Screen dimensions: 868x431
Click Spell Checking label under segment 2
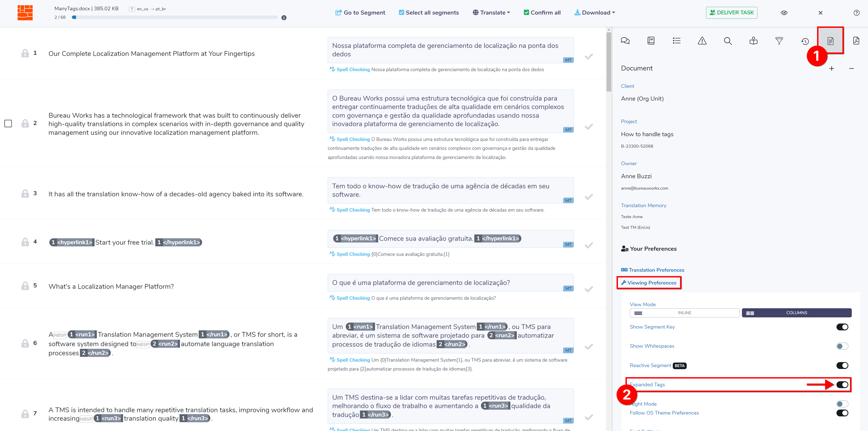353,139
